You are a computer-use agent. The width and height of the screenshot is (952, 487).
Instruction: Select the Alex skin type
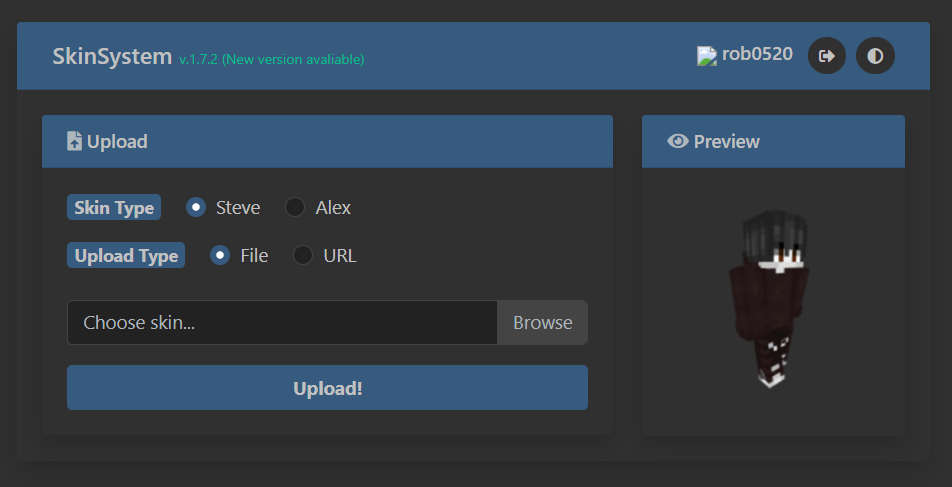click(x=295, y=207)
